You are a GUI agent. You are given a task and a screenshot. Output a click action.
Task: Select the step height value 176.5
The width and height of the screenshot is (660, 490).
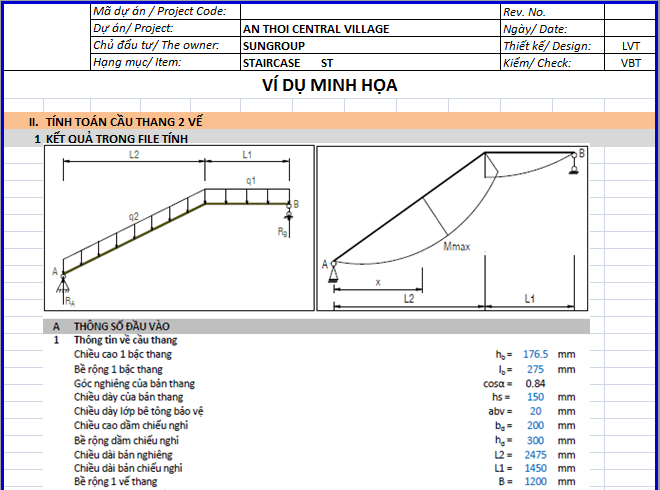tap(534, 354)
